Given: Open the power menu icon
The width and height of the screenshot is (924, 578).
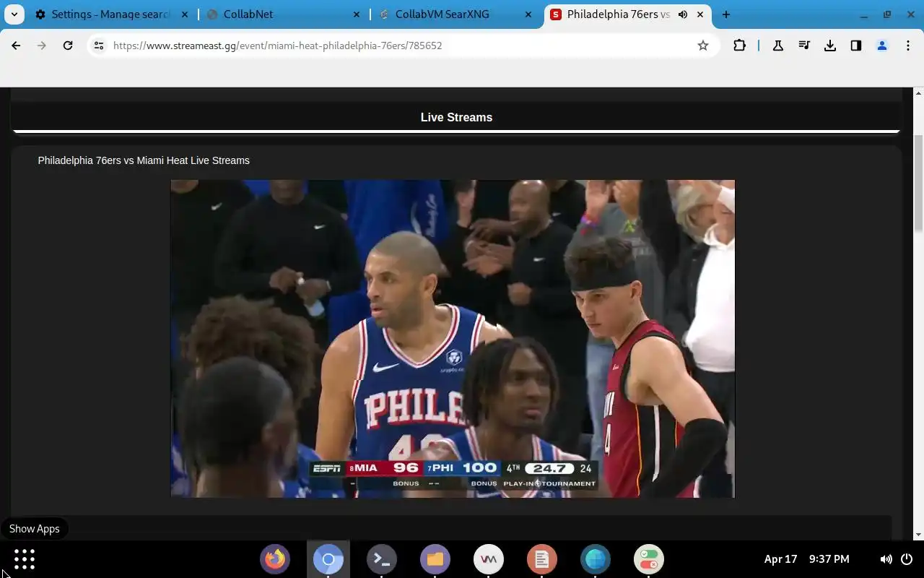Looking at the screenshot, I should coord(907,559).
